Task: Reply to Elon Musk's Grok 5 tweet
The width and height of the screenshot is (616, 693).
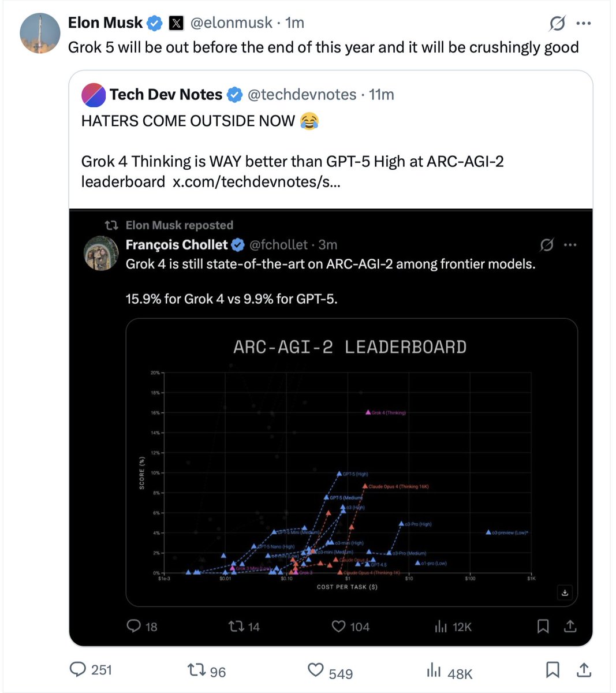Action: click(78, 669)
